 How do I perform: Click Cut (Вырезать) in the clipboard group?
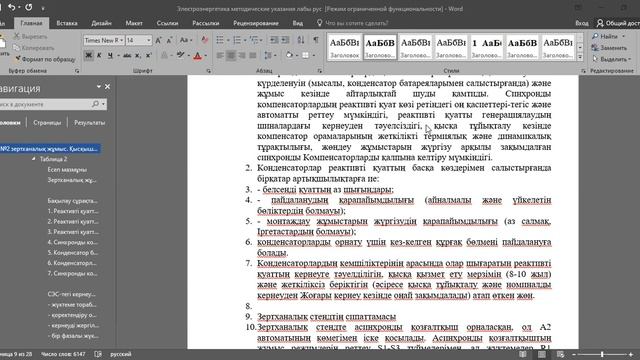[x=31, y=36]
